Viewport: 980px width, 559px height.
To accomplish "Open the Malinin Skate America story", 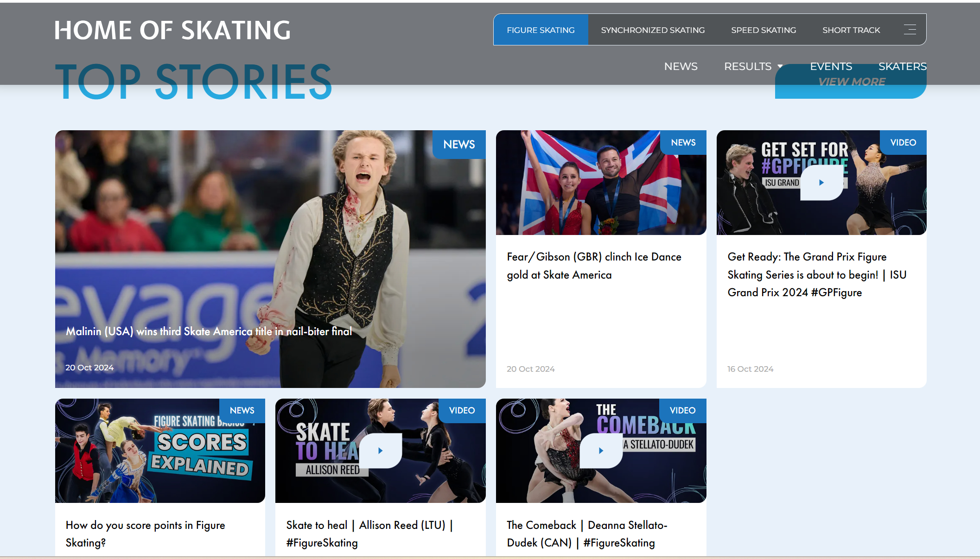I will coord(209,331).
